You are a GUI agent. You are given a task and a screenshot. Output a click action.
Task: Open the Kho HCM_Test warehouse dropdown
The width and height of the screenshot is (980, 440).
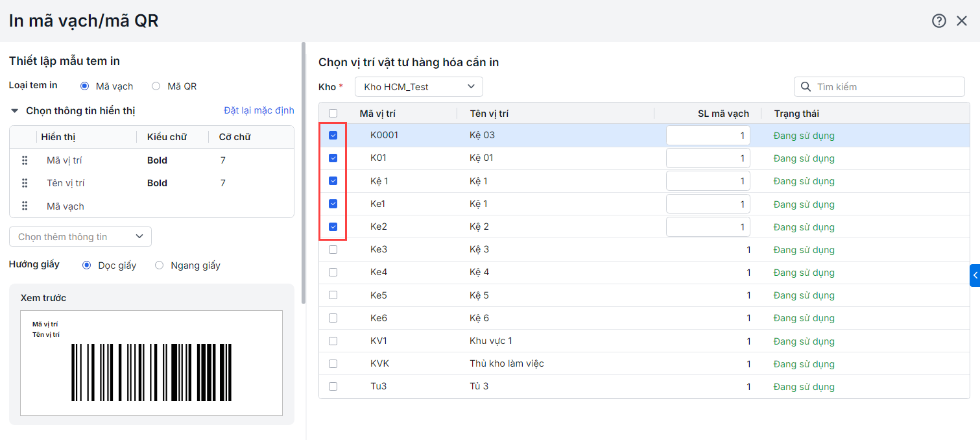tap(418, 87)
